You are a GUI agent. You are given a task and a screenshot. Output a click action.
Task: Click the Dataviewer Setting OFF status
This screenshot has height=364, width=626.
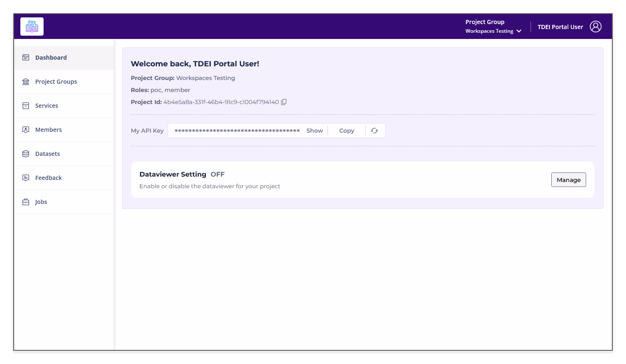(218, 175)
